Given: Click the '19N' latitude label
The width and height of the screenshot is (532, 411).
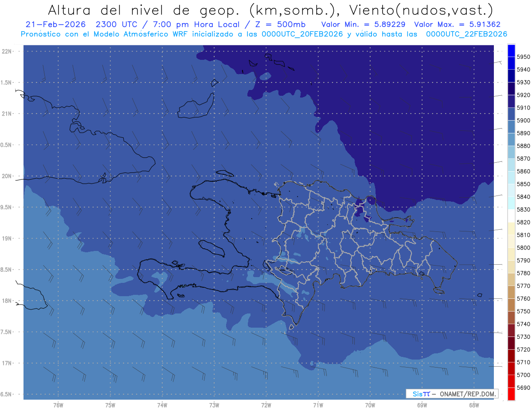Looking at the screenshot, I should (x=8, y=239).
